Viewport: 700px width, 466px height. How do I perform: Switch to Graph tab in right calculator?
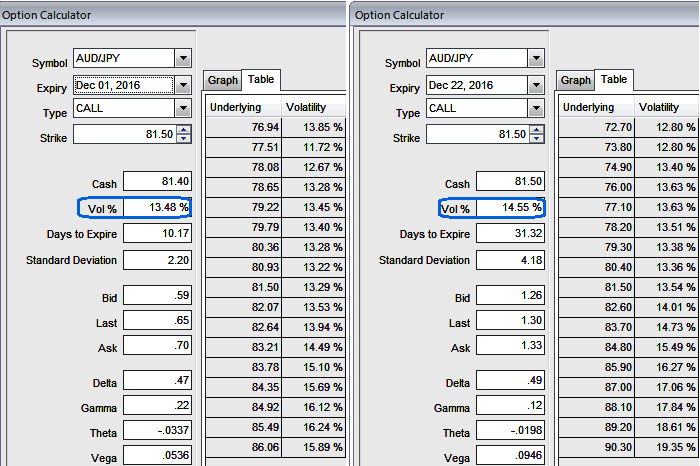tap(575, 80)
